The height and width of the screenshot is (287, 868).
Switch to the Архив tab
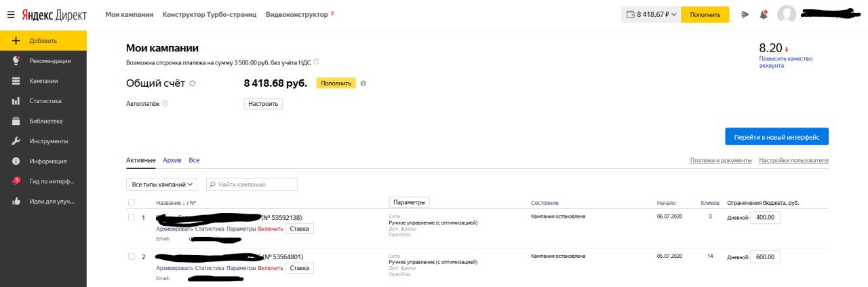tap(172, 160)
